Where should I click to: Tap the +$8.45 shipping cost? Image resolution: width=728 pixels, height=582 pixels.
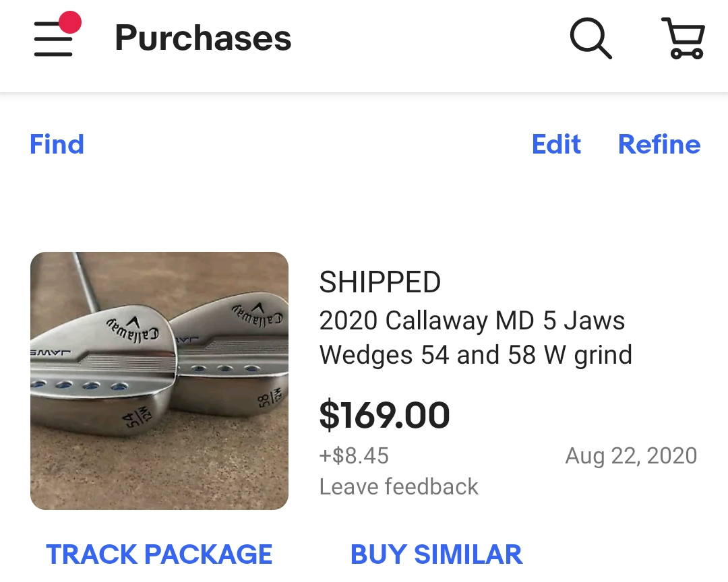354,456
